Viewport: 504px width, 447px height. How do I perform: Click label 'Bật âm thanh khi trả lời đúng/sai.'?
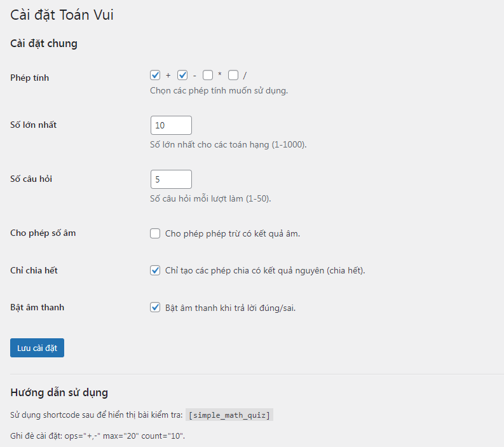[x=230, y=308]
